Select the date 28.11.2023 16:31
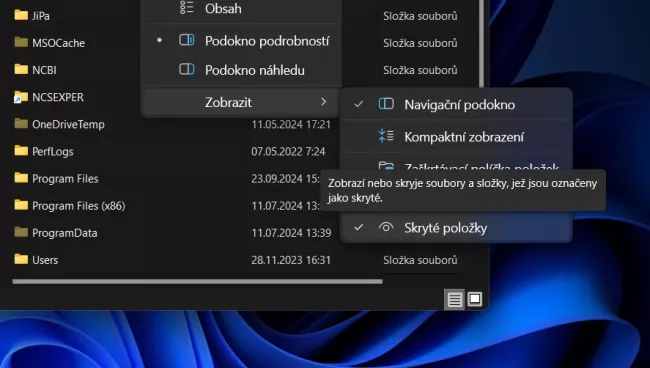Screen dimensions: 650x368 coord(291,260)
